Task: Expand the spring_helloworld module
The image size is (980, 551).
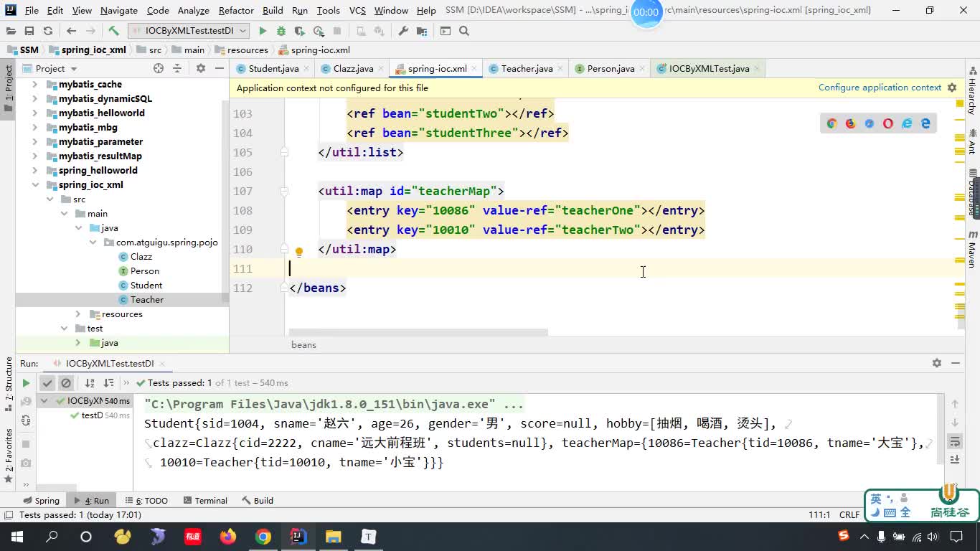Action: [x=34, y=171]
